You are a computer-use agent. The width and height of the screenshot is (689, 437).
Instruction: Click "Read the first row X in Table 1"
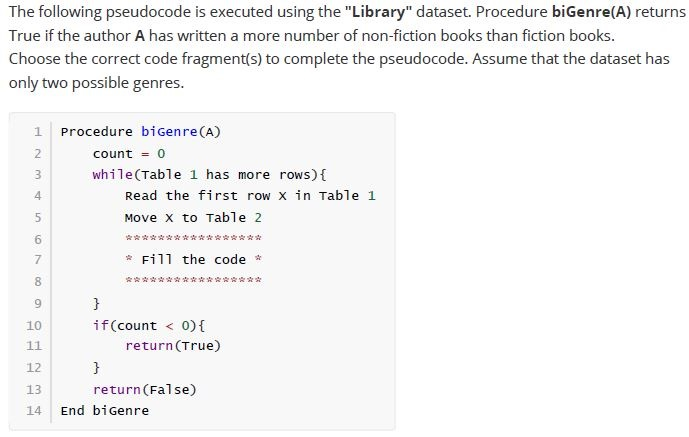[250, 196]
